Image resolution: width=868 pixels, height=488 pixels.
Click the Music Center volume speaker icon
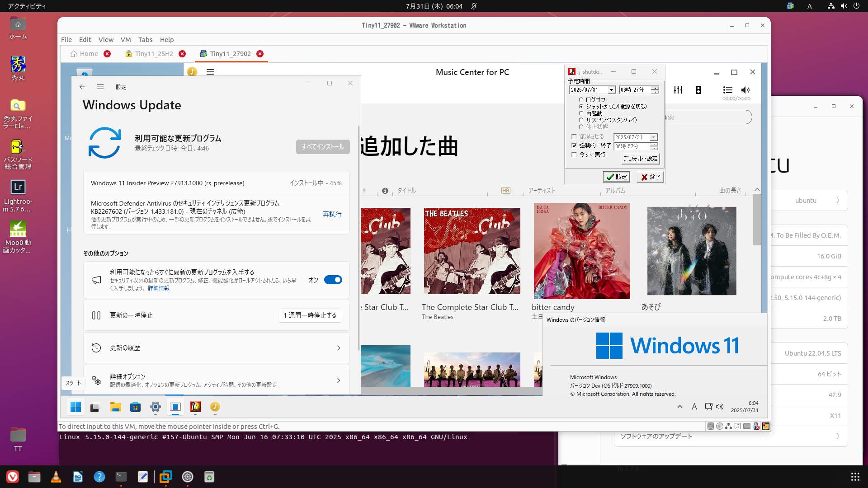pyautogui.click(x=745, y=90)
